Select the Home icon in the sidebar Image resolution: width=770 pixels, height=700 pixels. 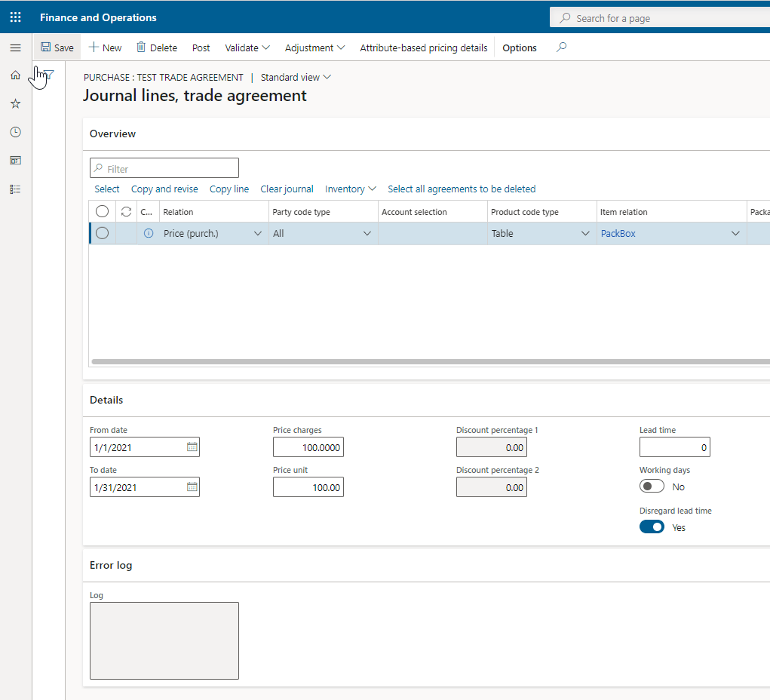coord(15,75)
